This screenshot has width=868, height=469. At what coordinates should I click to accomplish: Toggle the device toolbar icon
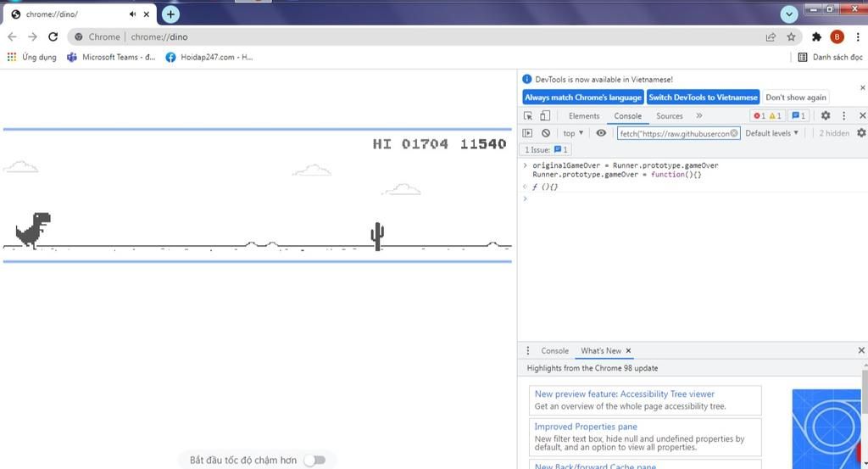[545, 115]
